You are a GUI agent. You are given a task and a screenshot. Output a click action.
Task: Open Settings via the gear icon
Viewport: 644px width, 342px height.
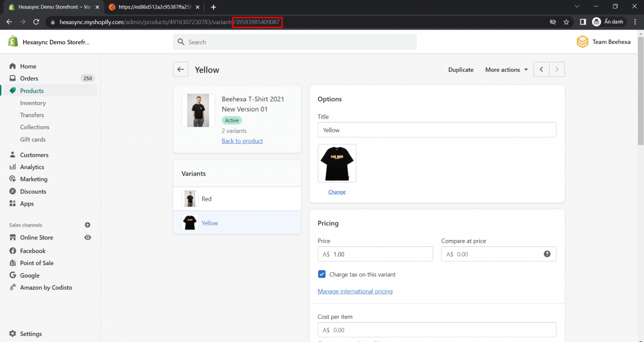coord(13,333)
